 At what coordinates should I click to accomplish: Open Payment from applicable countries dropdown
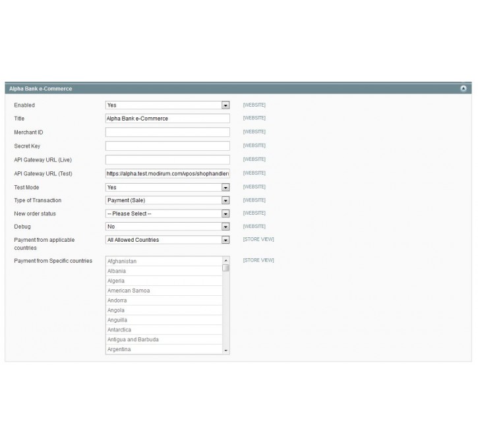pyautogui.click(x=167, y=240)
